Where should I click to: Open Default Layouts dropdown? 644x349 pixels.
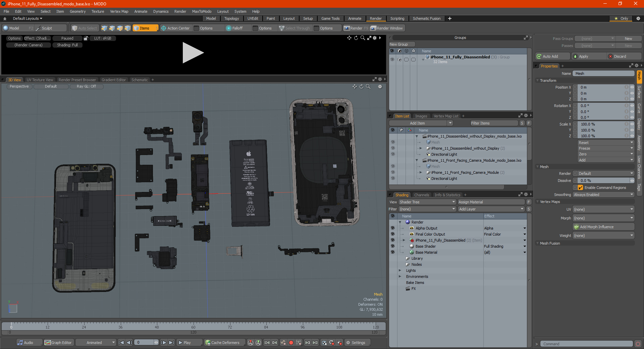(x=28, y=18)
